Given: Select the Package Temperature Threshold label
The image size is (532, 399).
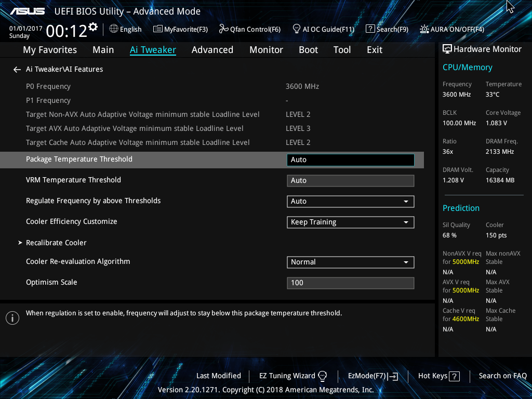Looking at the screenshot, I should (x=79, y=159).
